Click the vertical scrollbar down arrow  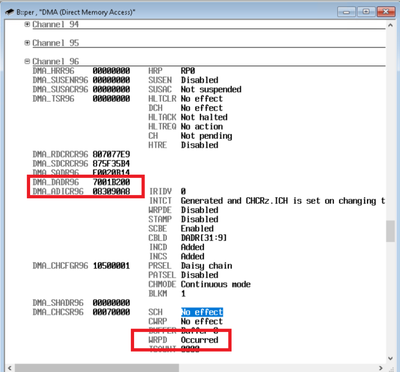(390, 359)
